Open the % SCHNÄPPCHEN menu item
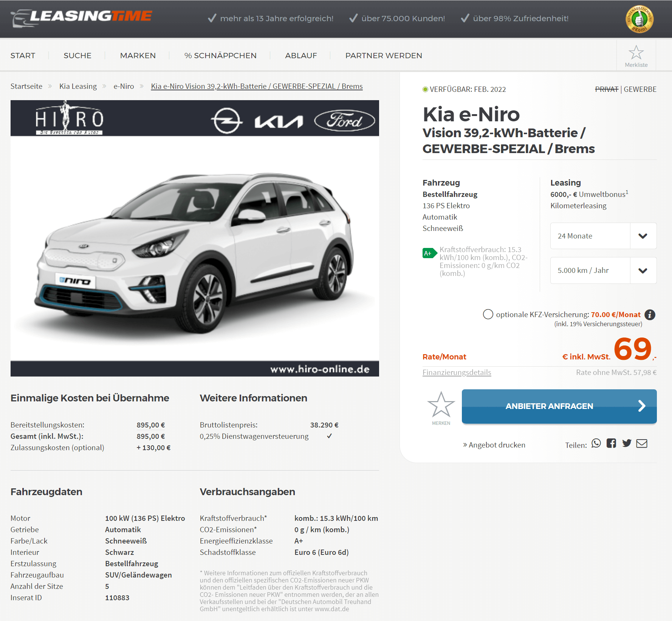672x621 pixels. click(x=220, y=56)
